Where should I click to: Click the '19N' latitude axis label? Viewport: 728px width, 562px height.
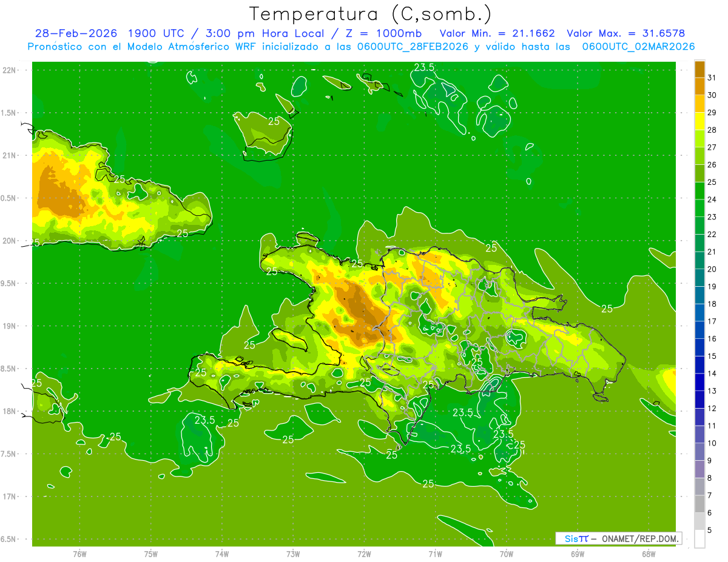point(9,326)
